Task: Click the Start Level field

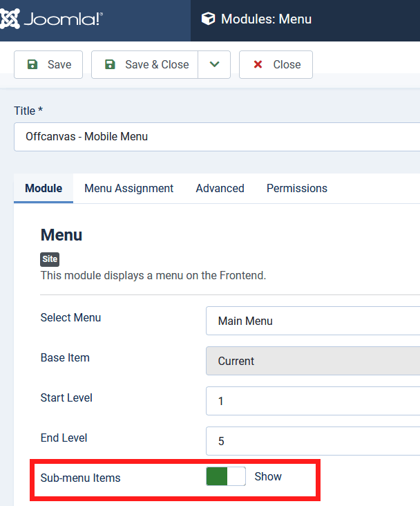Action: (x=312, y=401)
